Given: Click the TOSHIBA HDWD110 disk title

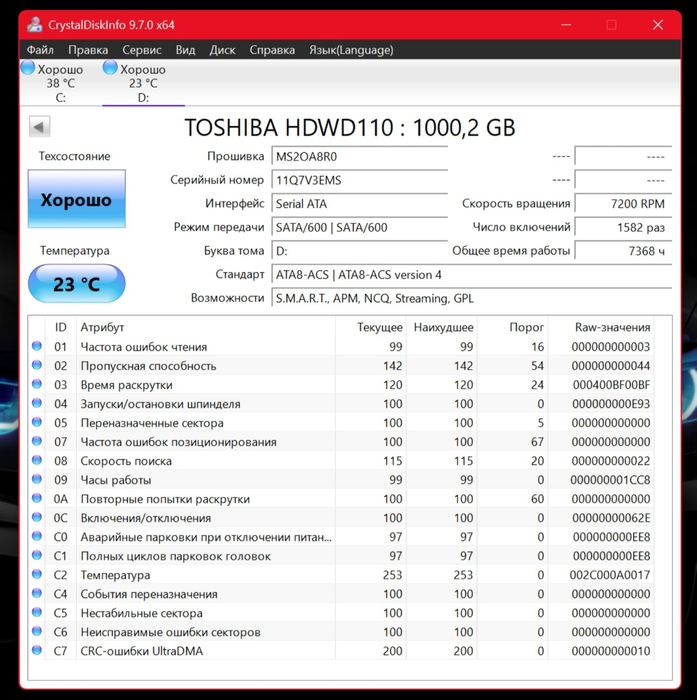Looking at the screenshot, I should (350, 128).
